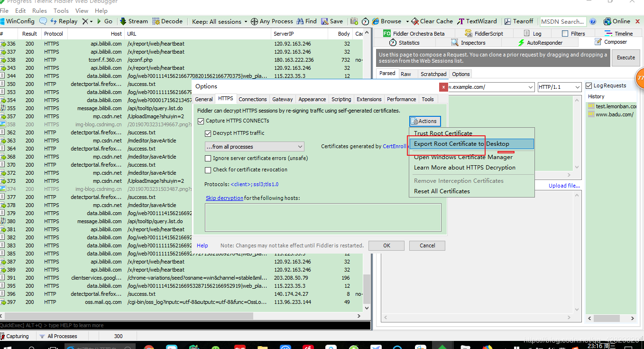Launch Browse with Internet Explorer icon
Viewport: 644px width, 349px height.
(x=376, y=21)
